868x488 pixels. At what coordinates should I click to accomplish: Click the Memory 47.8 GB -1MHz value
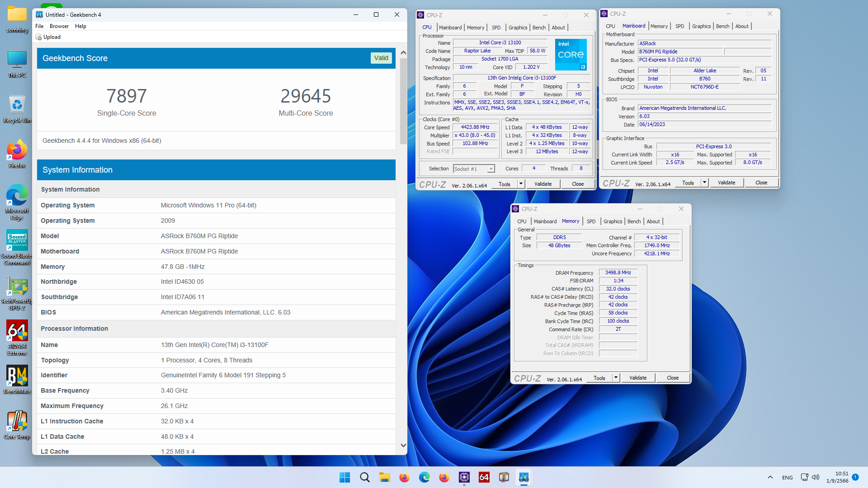click(x=183, y=267)
